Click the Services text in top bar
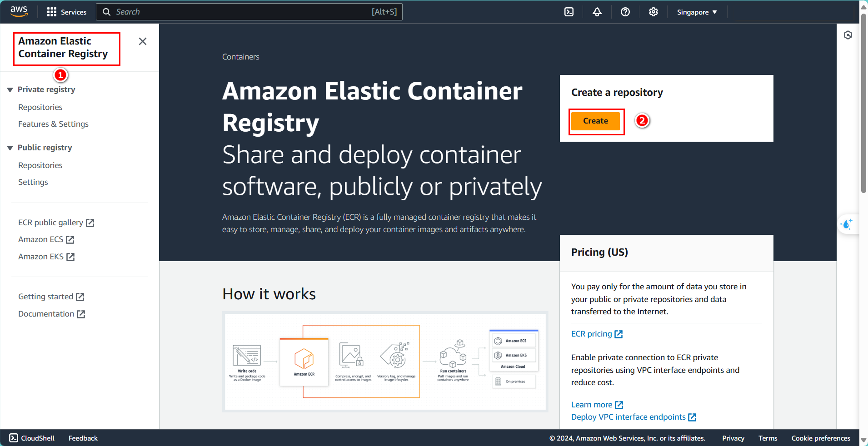The width and height of the screenshot is (868, 446). (x=74, y=12)
